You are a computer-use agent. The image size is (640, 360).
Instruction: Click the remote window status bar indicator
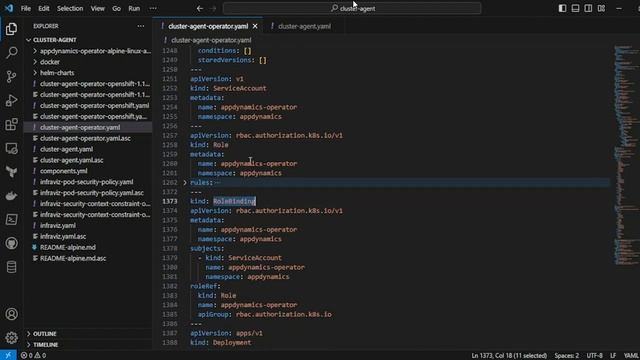[8, 355]
